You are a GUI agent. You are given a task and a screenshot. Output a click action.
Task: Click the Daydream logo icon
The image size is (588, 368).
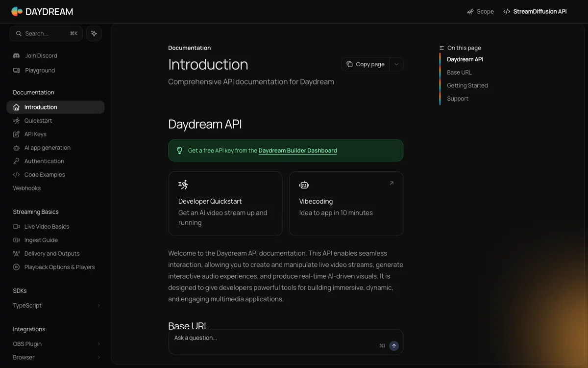17,11
